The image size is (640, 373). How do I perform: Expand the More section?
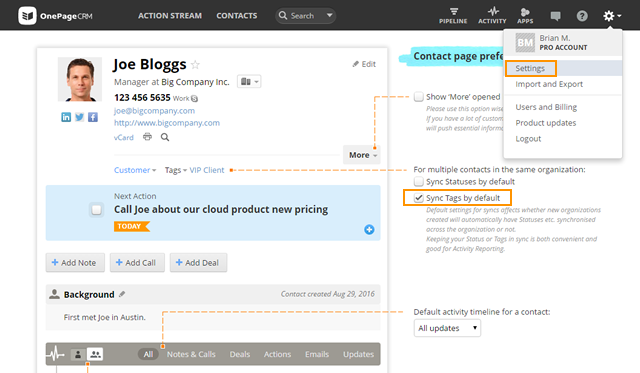point(362,155)
